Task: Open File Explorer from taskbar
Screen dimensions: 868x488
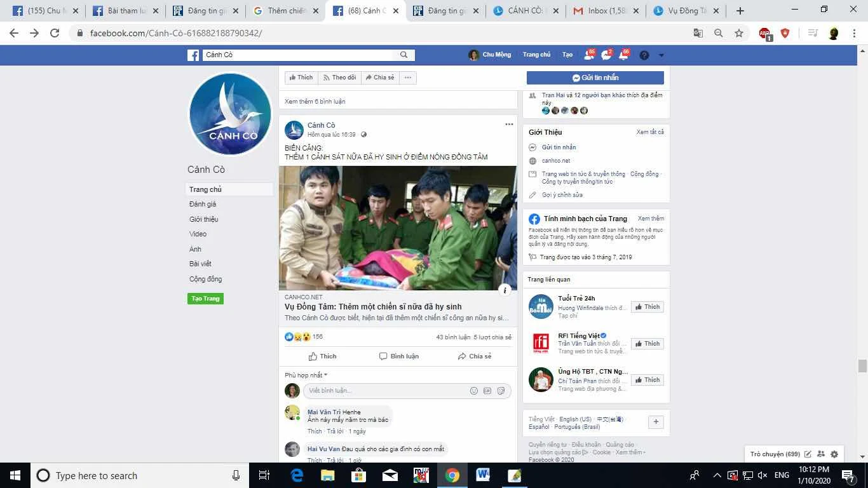Action: click(x=327, y=475)
